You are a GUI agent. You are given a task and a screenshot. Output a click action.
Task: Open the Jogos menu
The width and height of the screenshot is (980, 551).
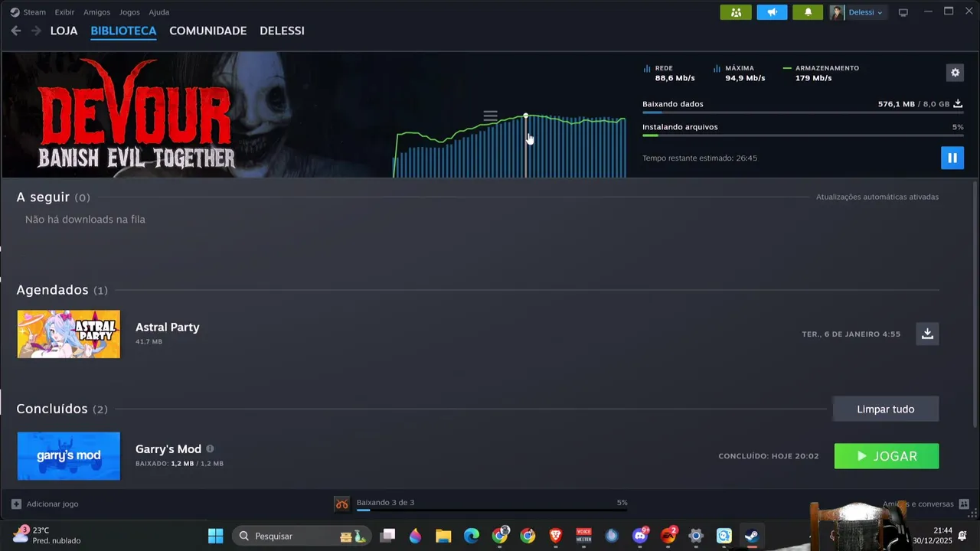click(129, 12)
